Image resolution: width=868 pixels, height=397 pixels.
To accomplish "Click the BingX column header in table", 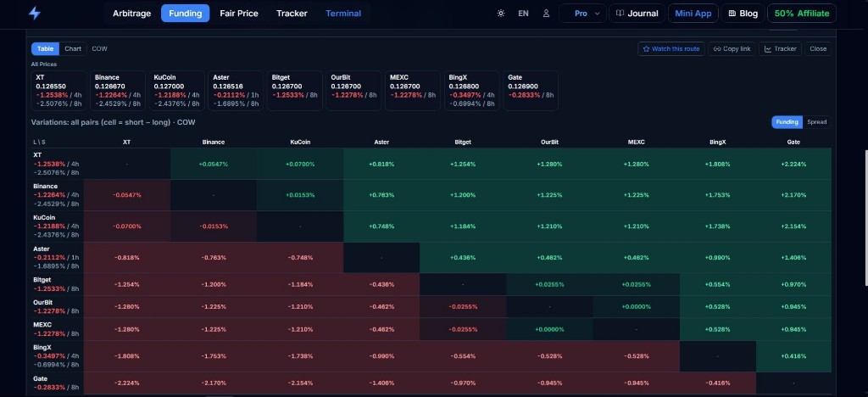I will tap(717, 143).
